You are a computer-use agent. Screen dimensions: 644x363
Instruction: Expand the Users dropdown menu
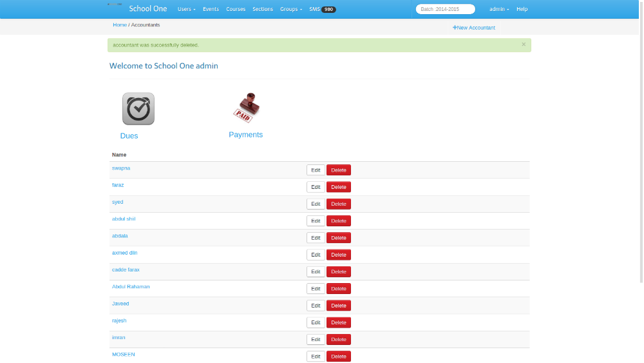click(x=186, y=10)
